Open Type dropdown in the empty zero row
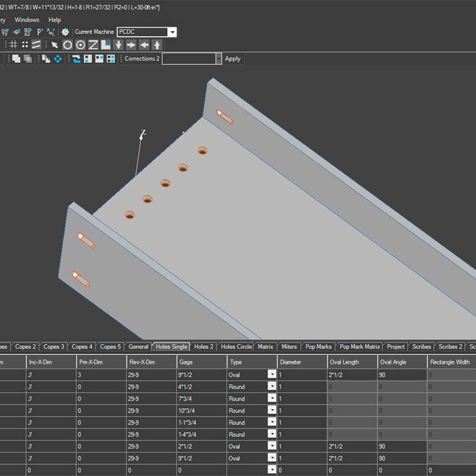 click(272, 470)
